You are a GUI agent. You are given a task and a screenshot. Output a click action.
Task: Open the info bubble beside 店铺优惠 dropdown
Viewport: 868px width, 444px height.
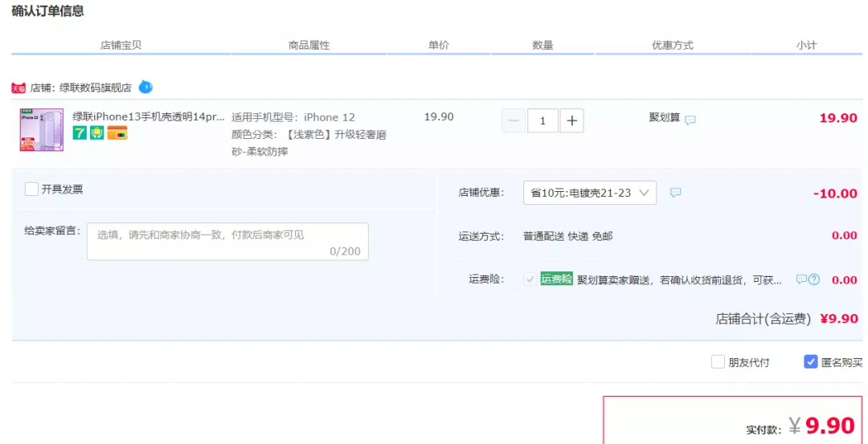[675, 193]
